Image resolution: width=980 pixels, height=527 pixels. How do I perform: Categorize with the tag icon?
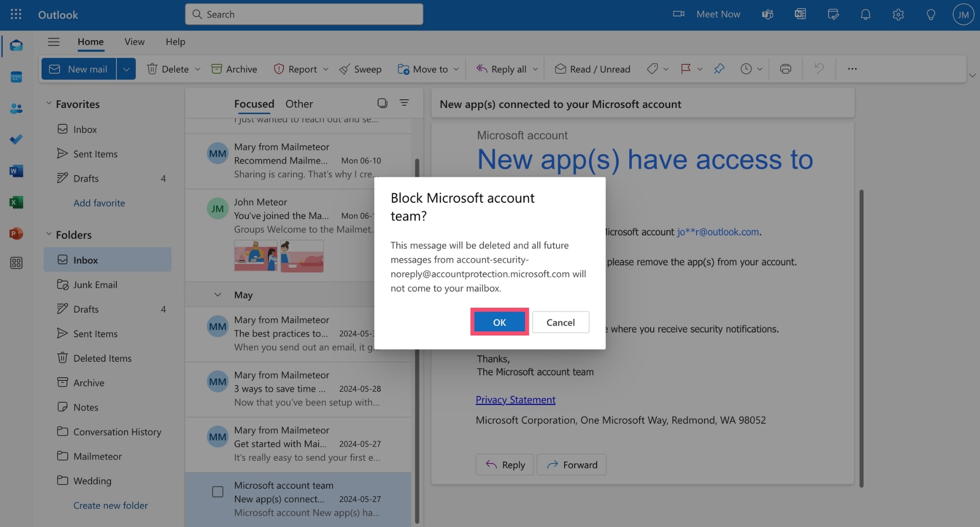click(652, 69)
